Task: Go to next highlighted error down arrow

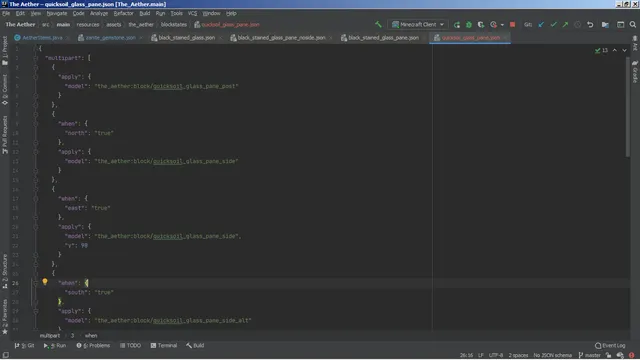Action: [624, 50]
